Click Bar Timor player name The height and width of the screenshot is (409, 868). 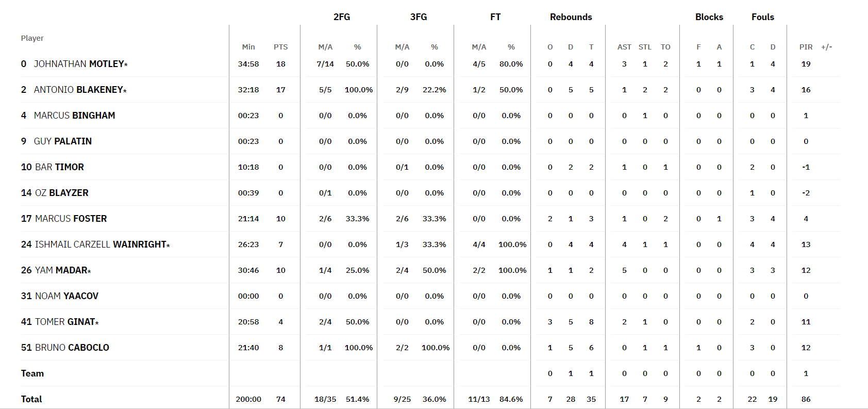coord(59,167)
